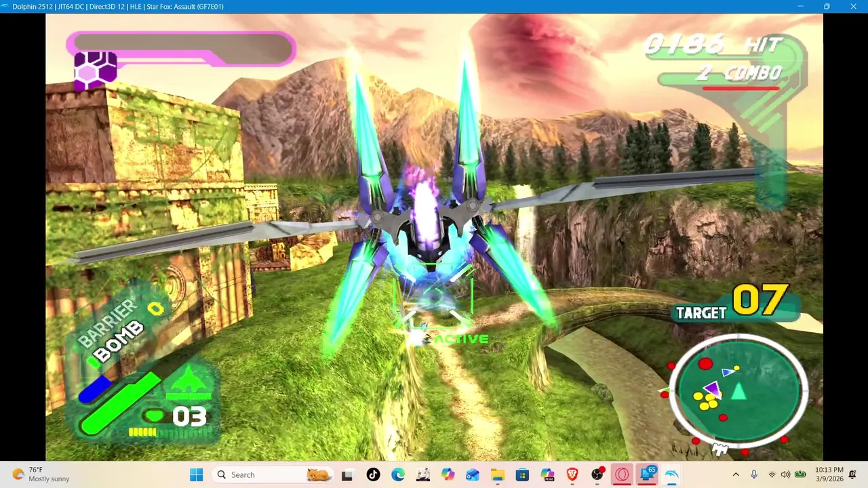Click the green boost gauge bar
The image size is (868, 488).
point(121,404)
